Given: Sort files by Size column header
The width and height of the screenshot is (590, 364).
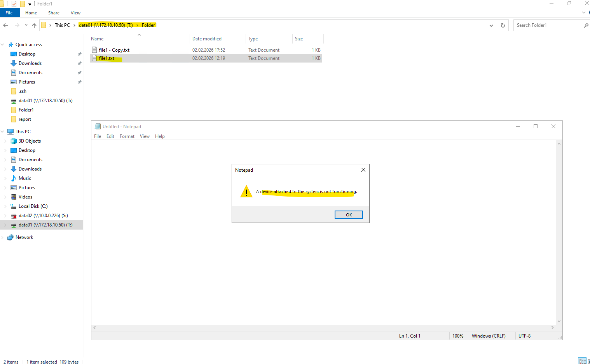Looking at the screenshot, I should (308, 39).
